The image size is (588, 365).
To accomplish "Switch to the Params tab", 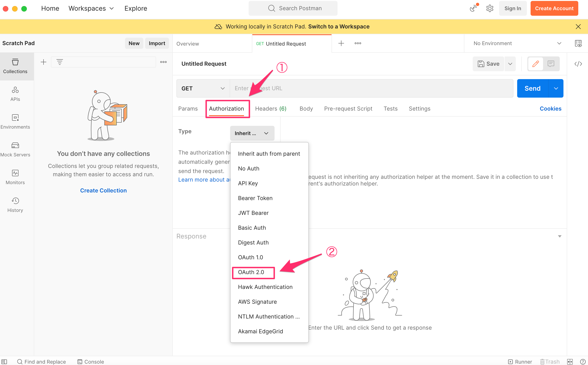I will click(x=188, y=109).
